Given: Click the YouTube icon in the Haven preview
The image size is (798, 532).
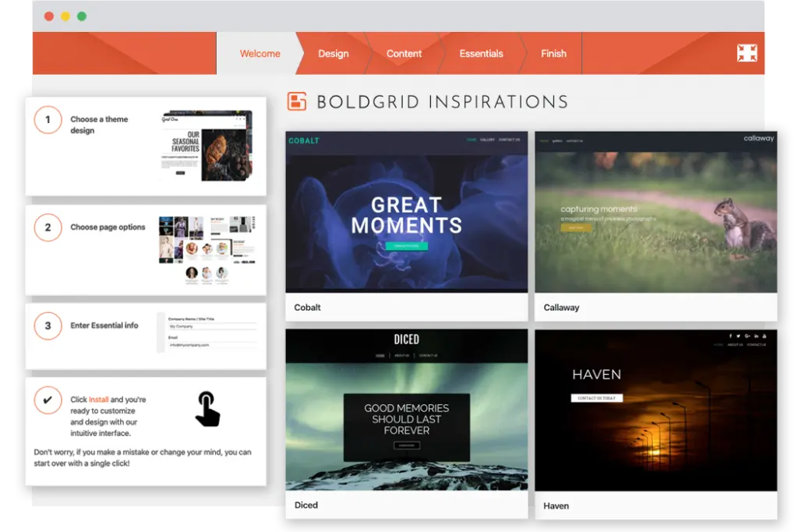Looking at the screenshot, I should [x=764, y=336].
